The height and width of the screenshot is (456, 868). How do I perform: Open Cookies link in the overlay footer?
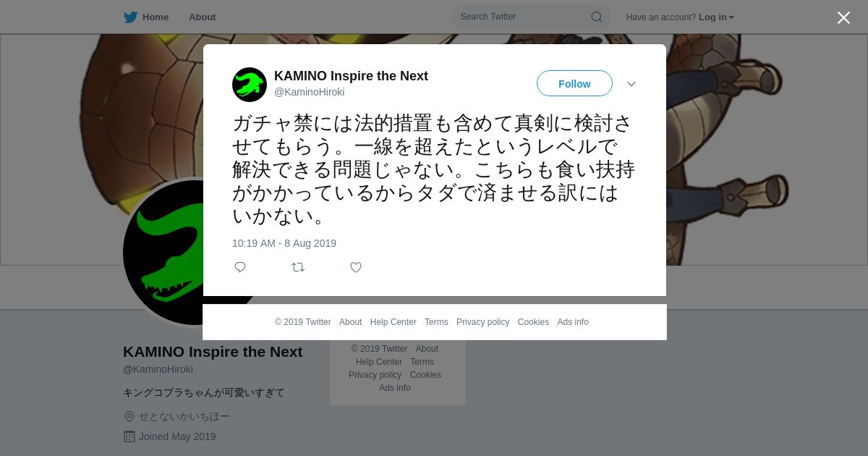tap(533, 322)
